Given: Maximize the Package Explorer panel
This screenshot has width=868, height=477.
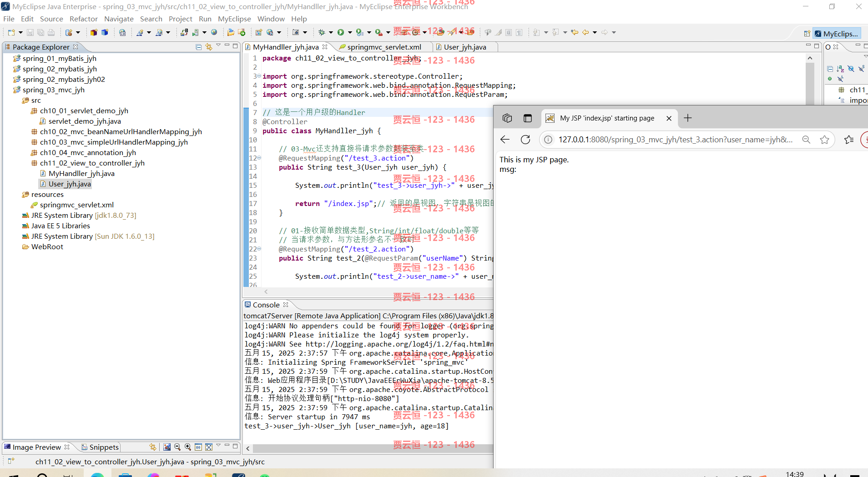Looking at the screenshot, I should 235,46.
